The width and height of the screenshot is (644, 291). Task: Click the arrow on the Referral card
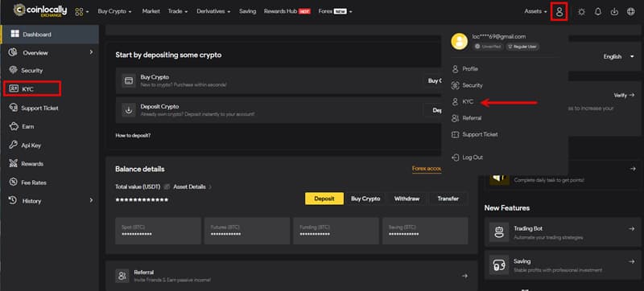pos(464,277)
